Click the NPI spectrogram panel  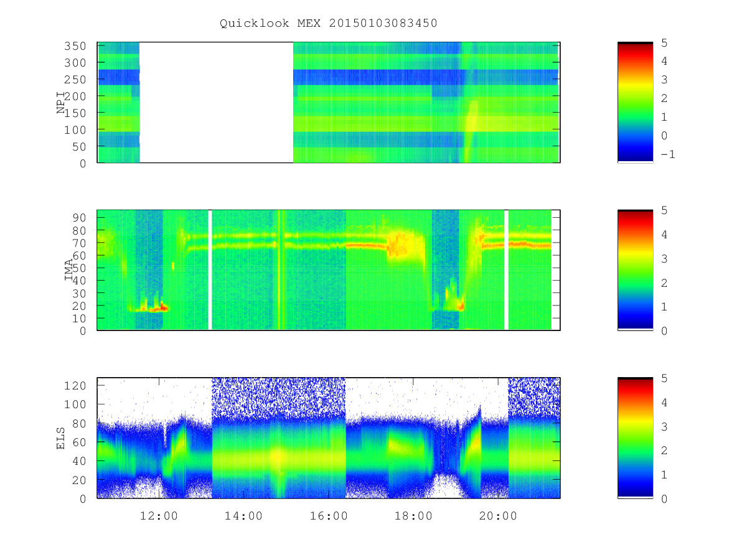[x=329, y=103]
